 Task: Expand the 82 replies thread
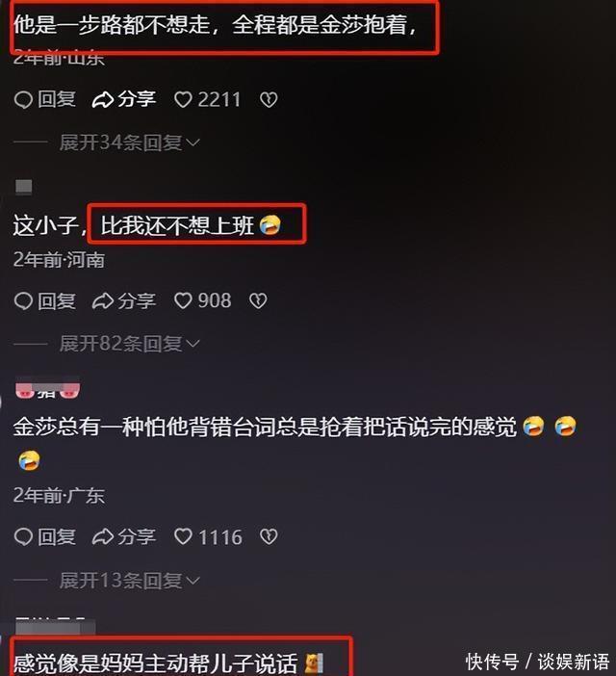coord(129,344)
